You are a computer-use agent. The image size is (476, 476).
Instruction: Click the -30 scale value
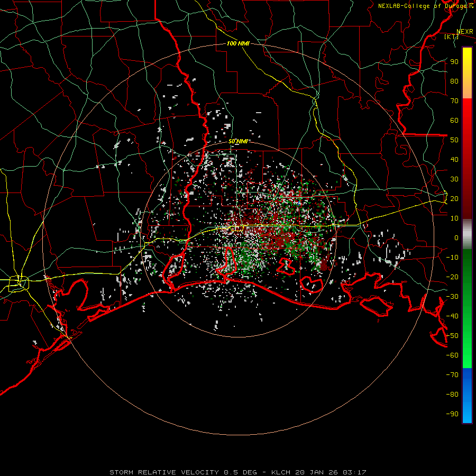pos(452,297)
